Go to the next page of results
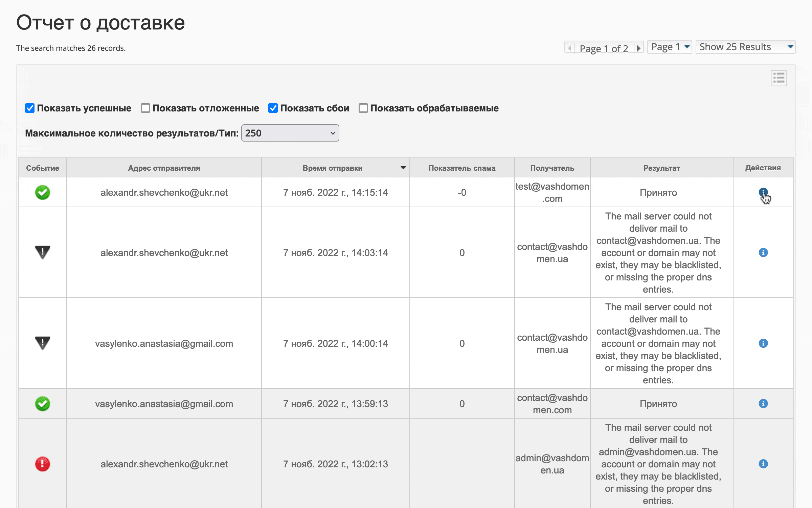The height and width of the screenshot is (508, 812). (638, 48)
